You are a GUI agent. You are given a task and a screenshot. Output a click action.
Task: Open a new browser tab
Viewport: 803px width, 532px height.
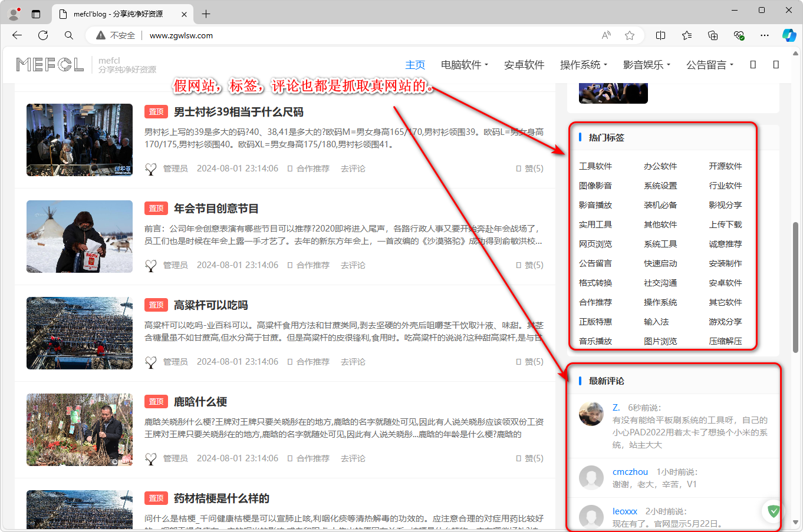(x=206, y=14)
